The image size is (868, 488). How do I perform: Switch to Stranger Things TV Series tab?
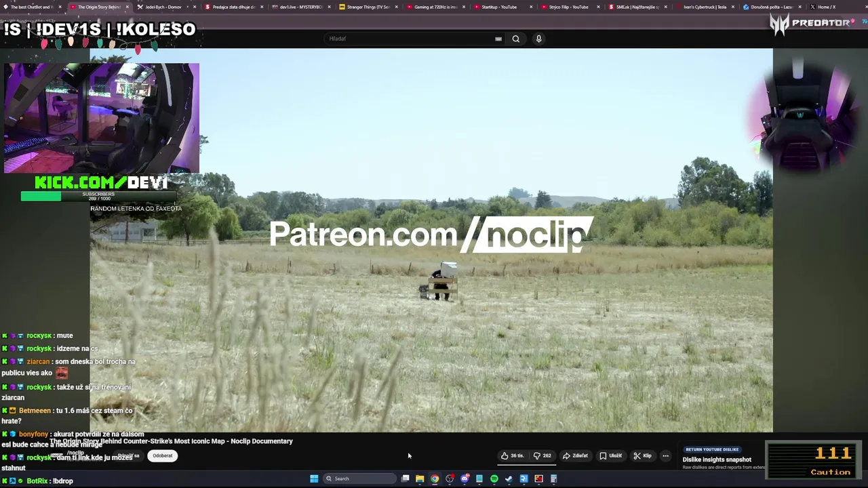(368, 7)
